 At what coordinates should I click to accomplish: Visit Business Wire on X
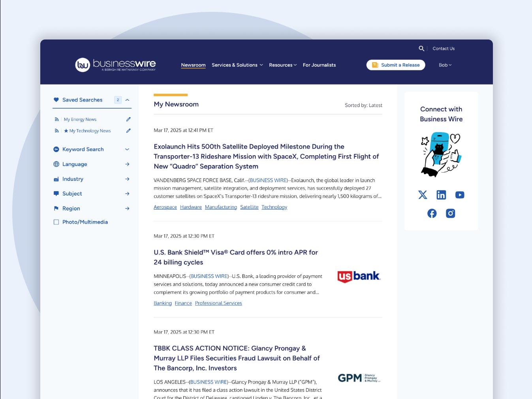coord(423,194)
